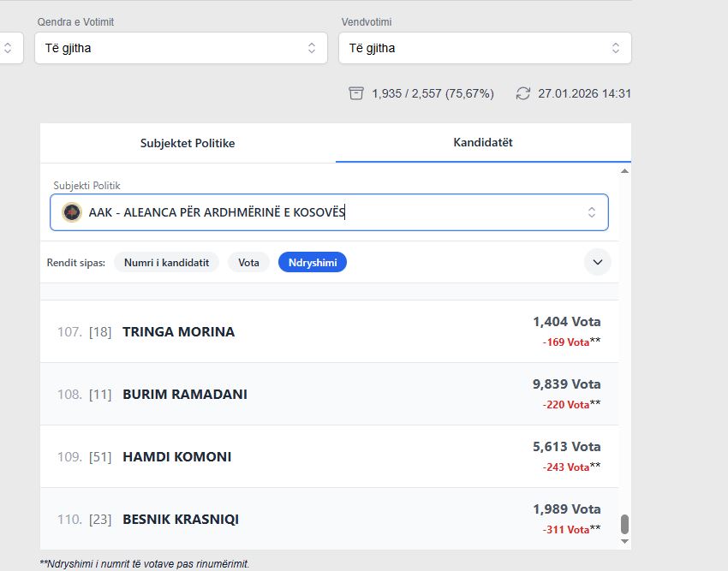Toggle sorting by Numri i kandidatit
This screenshot has width=728, height=571.
point(167,262)
